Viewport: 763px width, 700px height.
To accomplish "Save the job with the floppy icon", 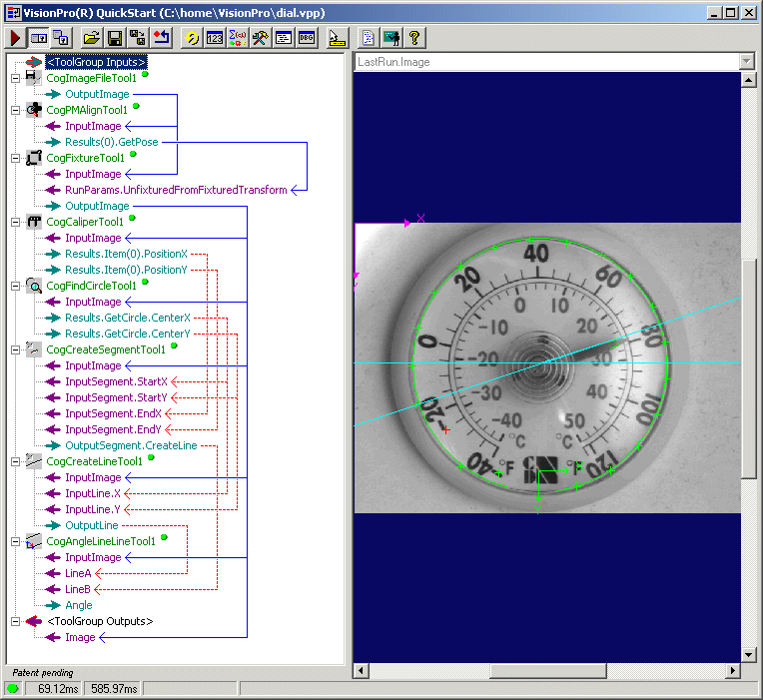I will coord(115,38).
